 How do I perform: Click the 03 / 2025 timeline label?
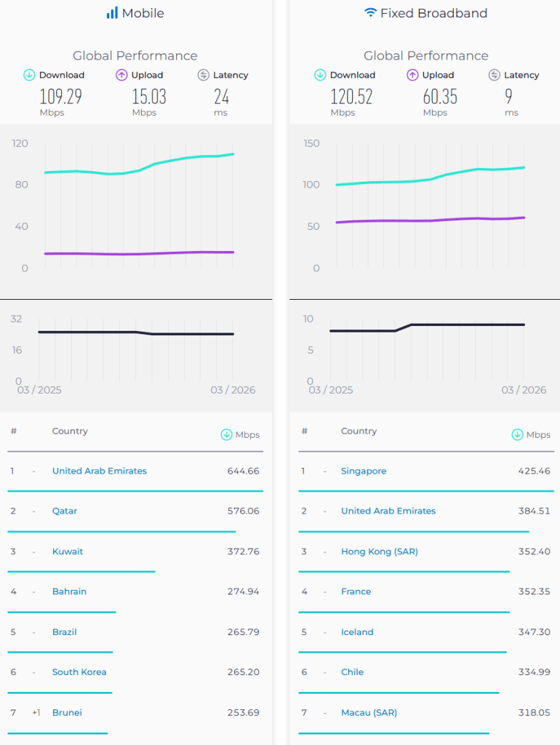(x=39, y=390)
